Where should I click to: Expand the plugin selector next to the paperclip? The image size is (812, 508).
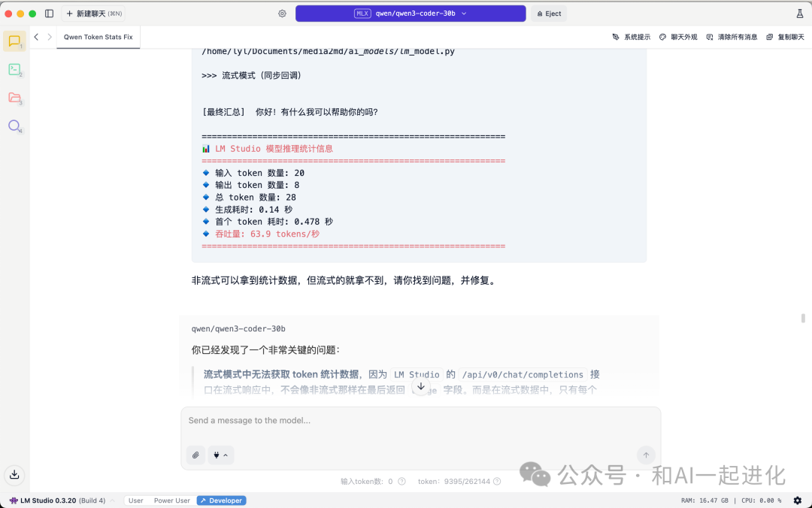pos(220,455)
